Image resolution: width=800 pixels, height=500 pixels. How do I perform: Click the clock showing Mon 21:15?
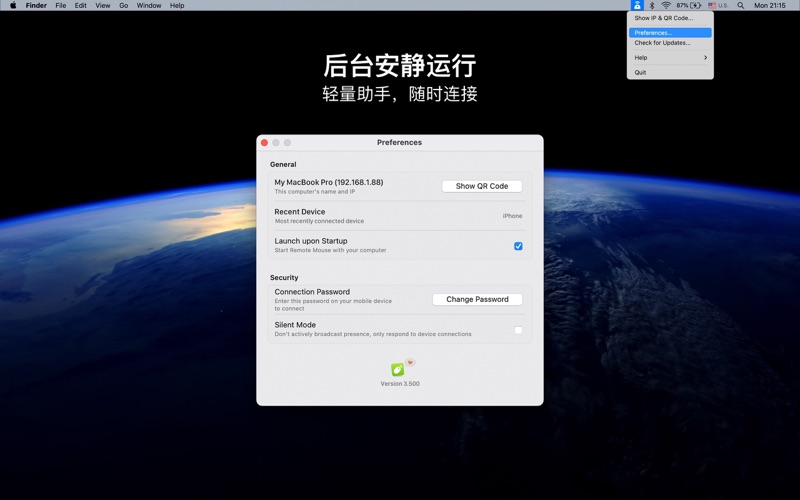click(769, 6)
